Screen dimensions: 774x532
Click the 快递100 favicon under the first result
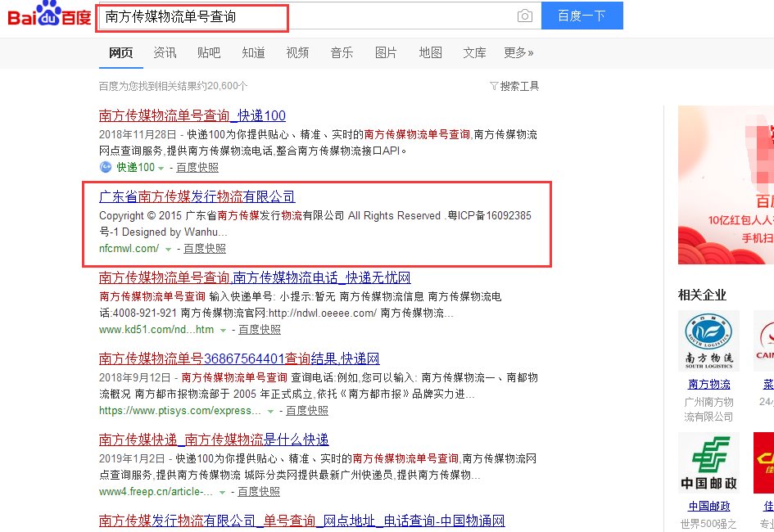(106, 167)
